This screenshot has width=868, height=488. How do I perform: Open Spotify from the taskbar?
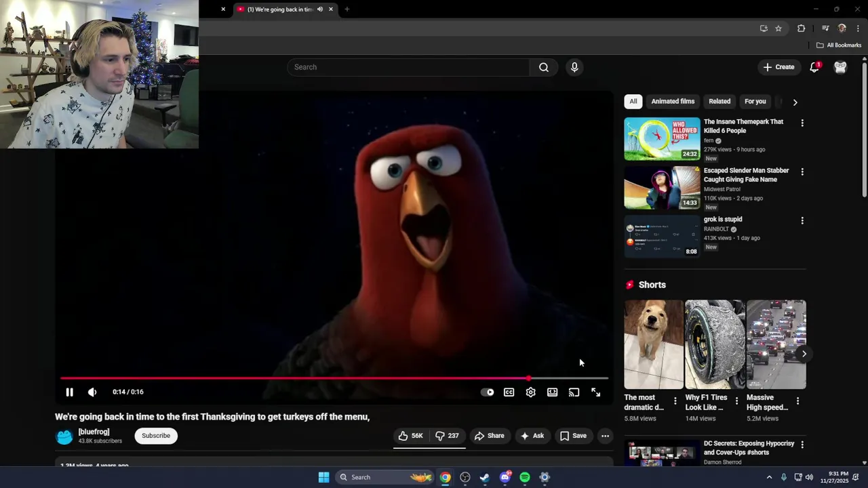525,477
